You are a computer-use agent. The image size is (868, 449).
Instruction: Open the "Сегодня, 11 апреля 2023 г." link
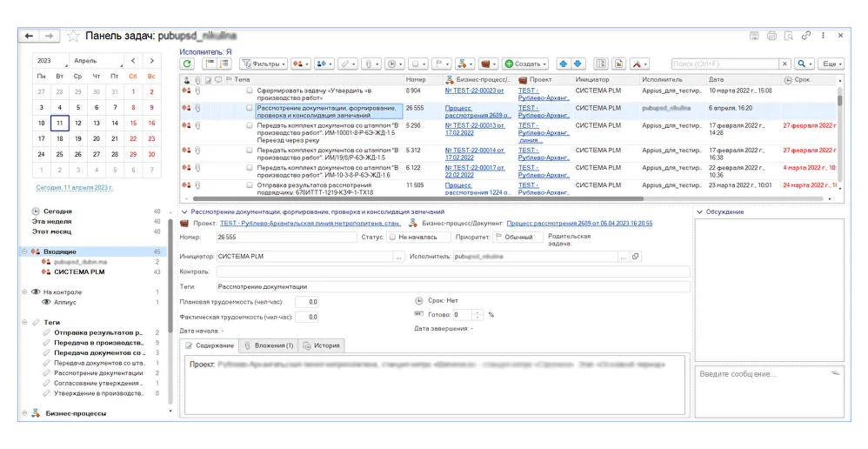pos(74,188)
